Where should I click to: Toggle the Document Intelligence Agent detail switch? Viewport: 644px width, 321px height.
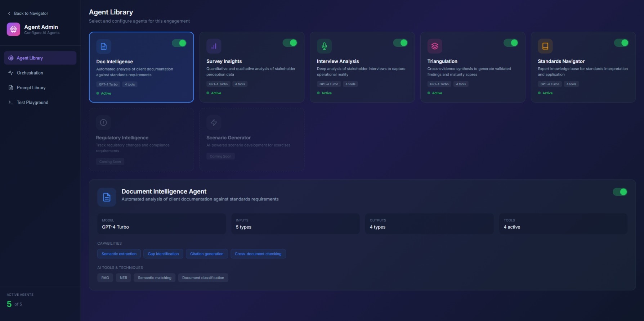(620, 192)
